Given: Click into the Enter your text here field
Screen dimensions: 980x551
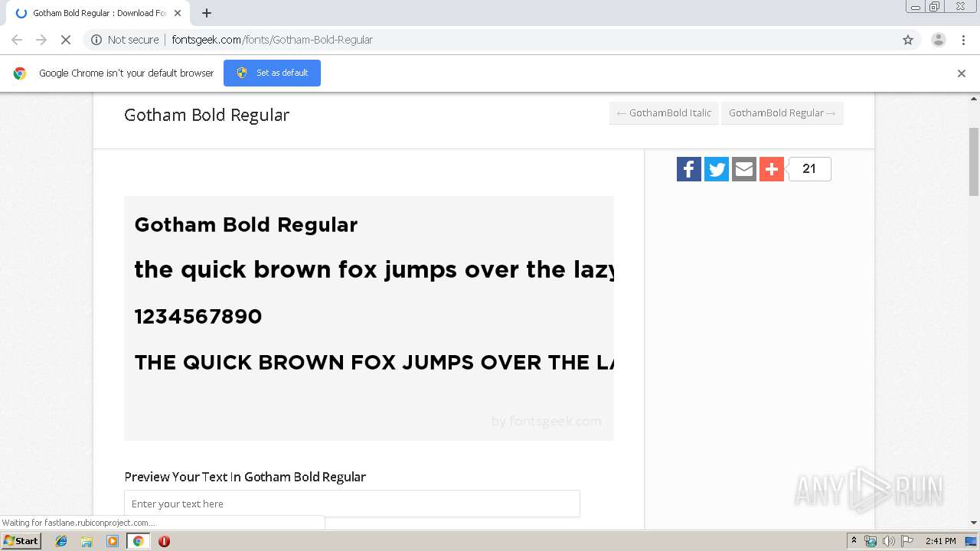Looking at the screenshot, I should click(x=352, y=504).
